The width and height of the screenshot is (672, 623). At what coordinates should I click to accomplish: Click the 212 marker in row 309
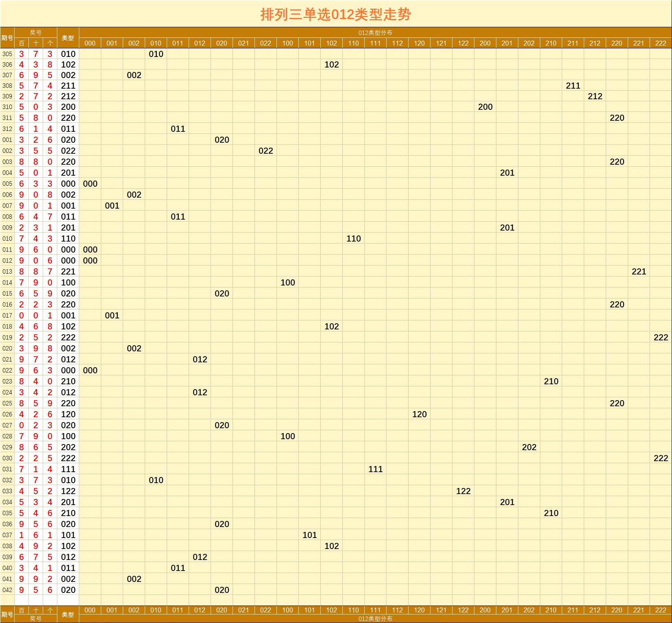[x=595, y=96]
